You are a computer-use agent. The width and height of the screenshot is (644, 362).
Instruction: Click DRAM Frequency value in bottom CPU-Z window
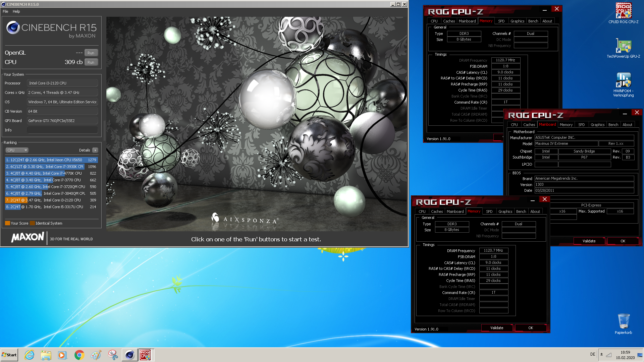pyautogui.click(x=493, y=251)
